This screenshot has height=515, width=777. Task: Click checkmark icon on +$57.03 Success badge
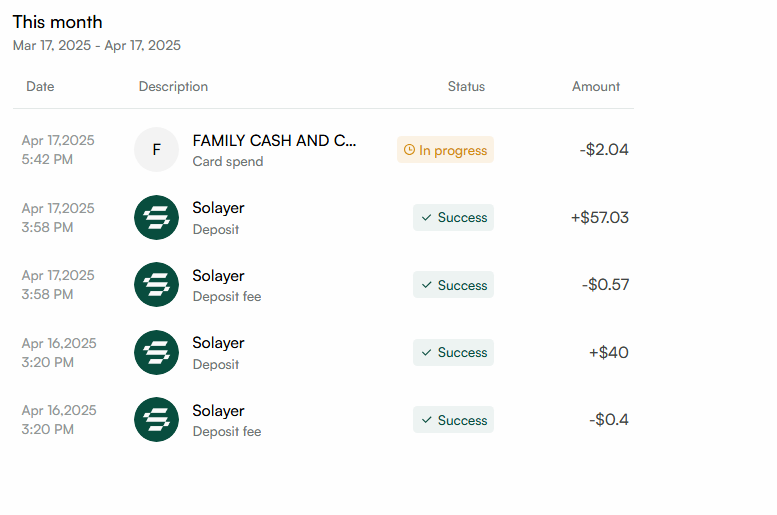[x=427, y=218]
